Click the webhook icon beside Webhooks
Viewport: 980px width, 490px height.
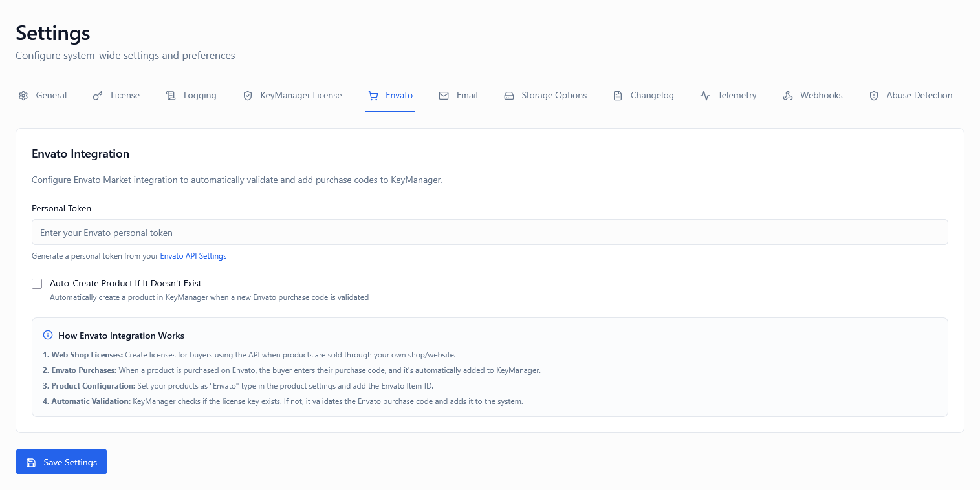click(x=788, y=95)
